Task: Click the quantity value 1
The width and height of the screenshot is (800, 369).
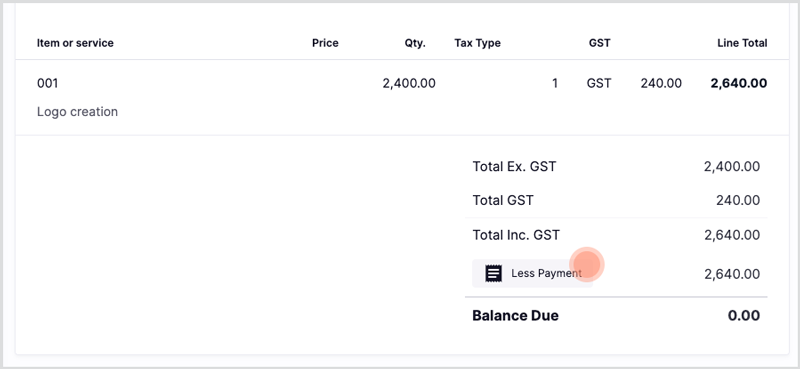Action: [x=555, y=83]
